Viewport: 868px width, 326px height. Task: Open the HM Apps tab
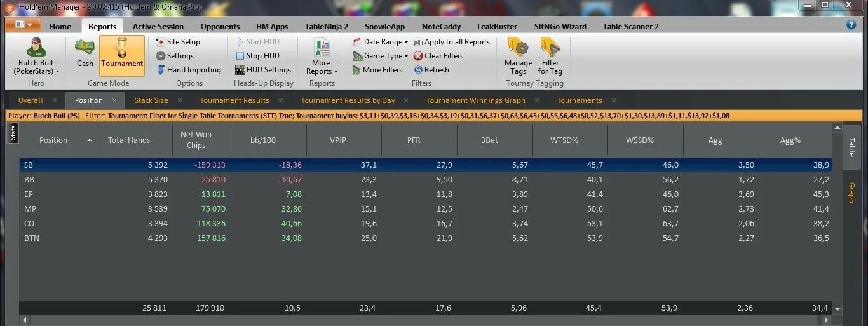[272, 27]
